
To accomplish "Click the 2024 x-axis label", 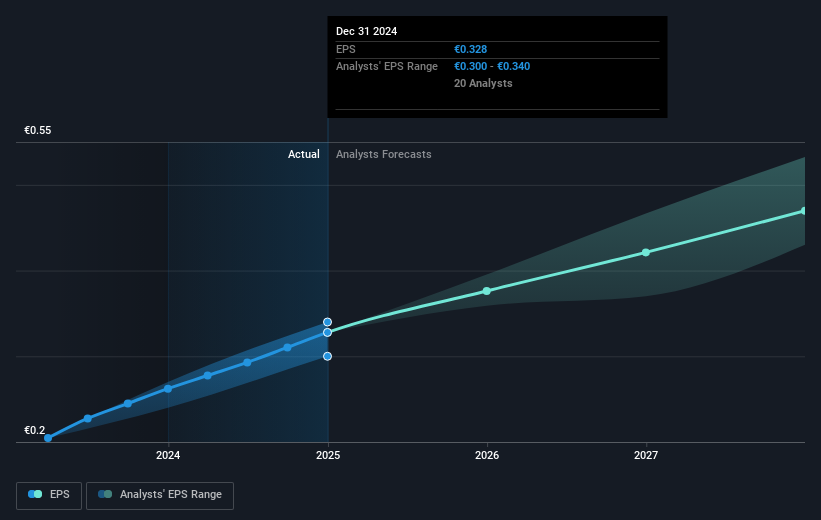I will (168, 455).
